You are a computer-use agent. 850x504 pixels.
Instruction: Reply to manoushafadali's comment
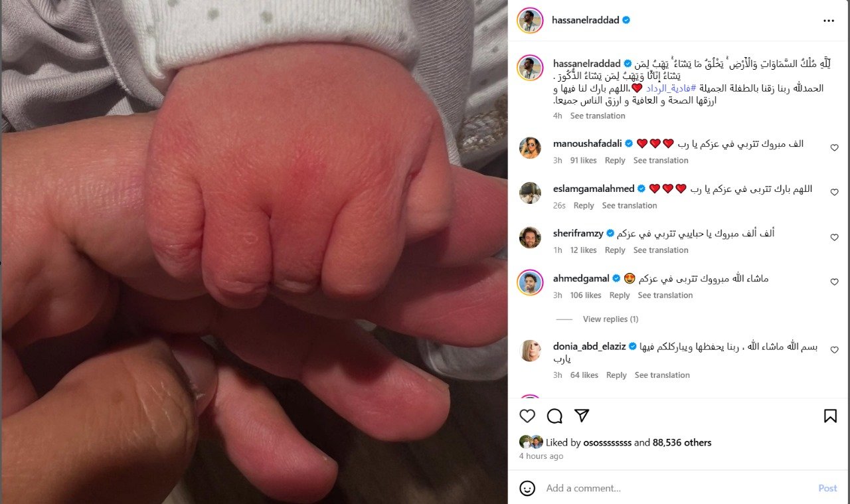pyautogui.click(x=615, y=161)
